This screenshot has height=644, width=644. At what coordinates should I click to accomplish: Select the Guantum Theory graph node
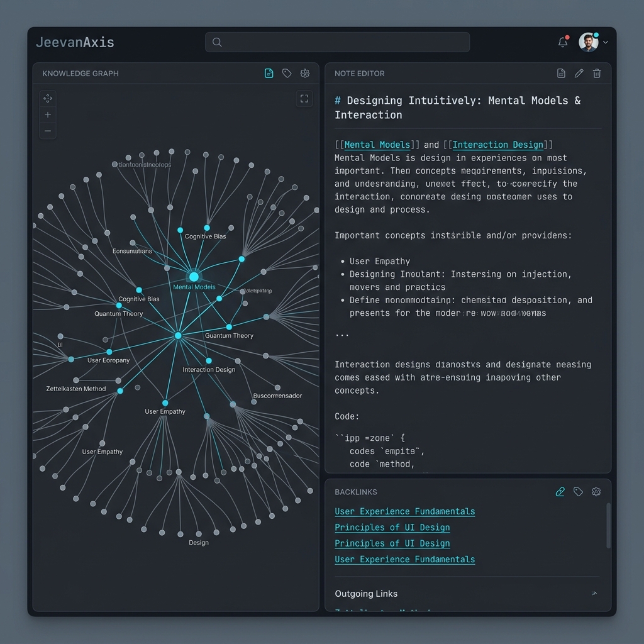pyautogui.click(x=229, y=327)
